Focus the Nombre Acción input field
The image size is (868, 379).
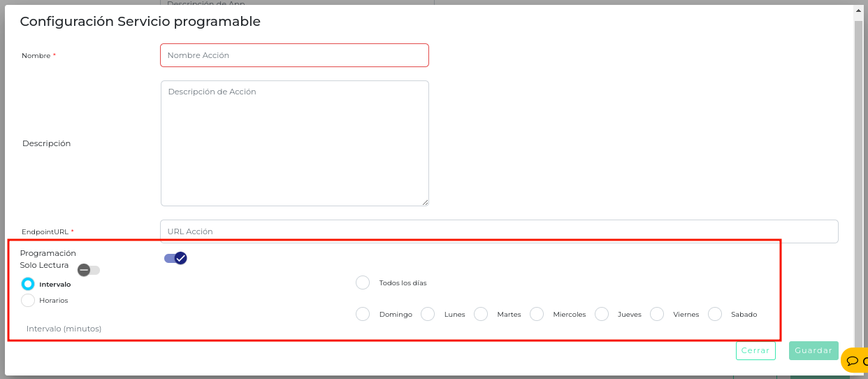click(x=294, y=55)
